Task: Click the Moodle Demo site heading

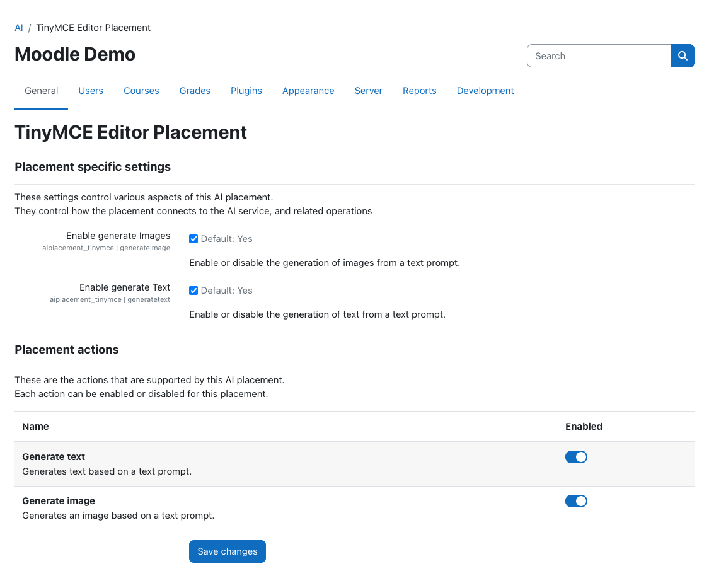Action: pyautogui.click(x=75, y=54)
